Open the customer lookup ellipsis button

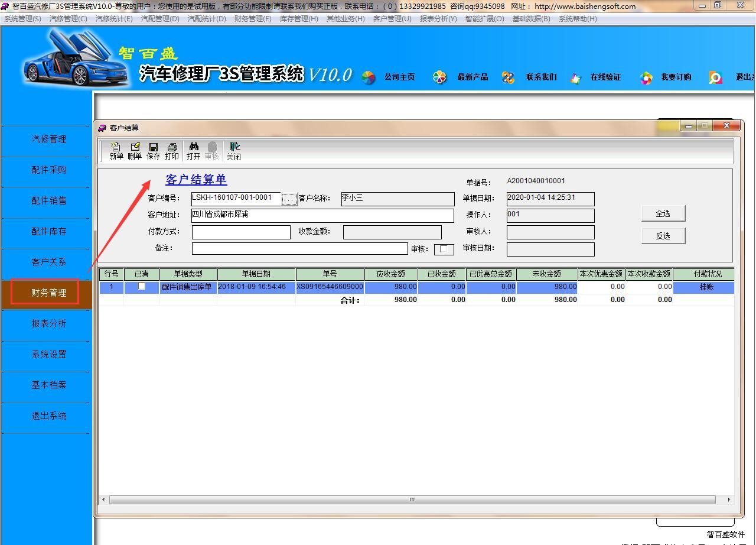pyautogui.click(x=289, y=199)
